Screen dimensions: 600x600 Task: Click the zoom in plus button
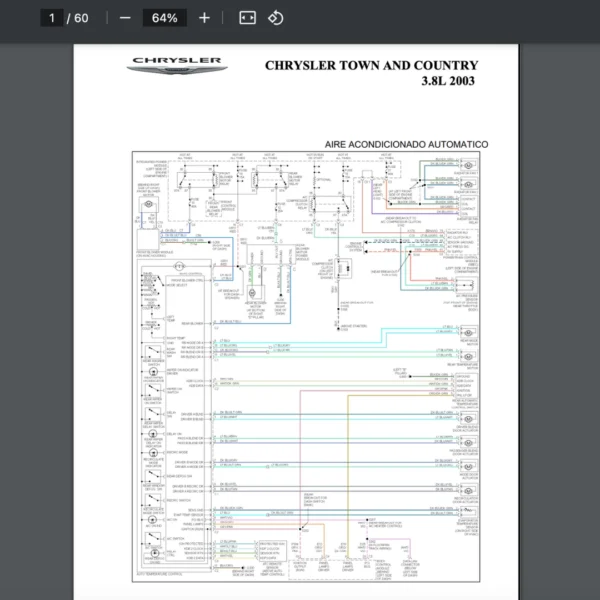tap(205, 18)
